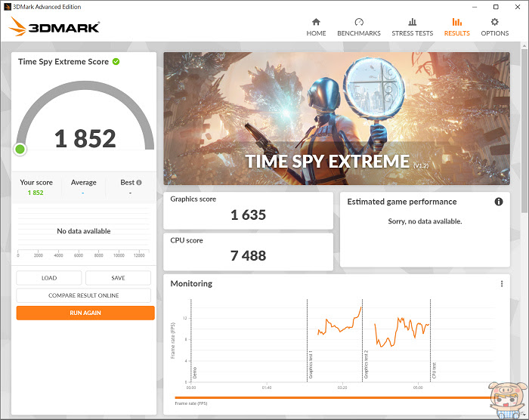Viewport: 529px width, 420px height.
Task: Click the vertical scrollbar on right
Action: click(x=524, y=131)
